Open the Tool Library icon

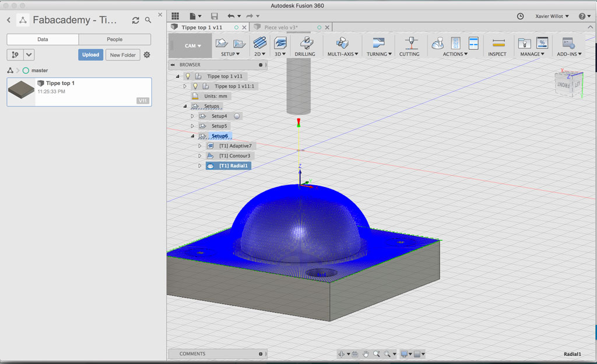pyautogui.click(x=524, y=43)
